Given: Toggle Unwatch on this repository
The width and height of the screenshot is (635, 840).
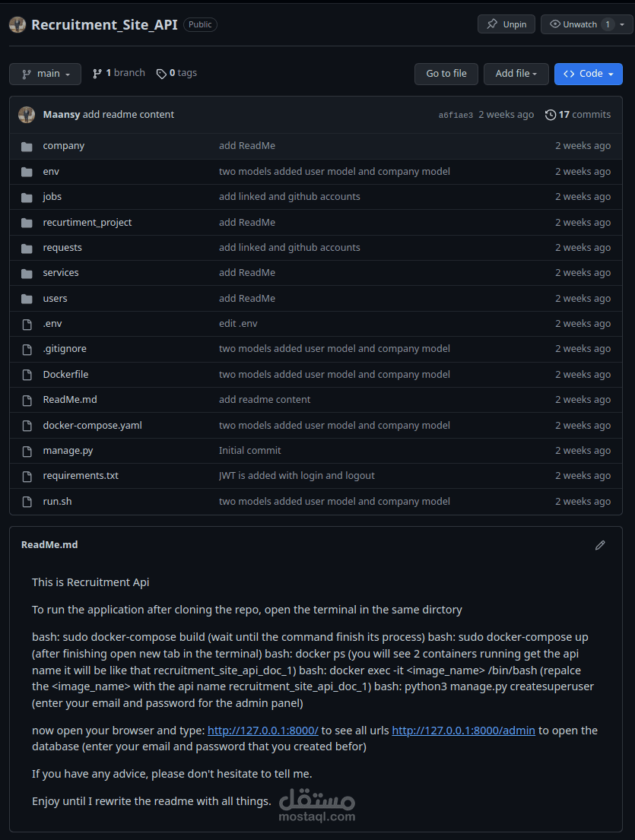Looking at the screenshot, I should (573, 24).
